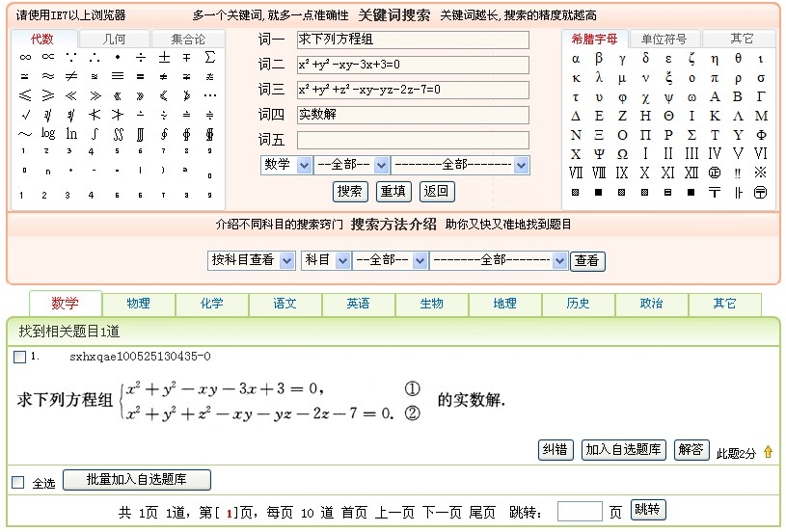Insert the infinity symbol ∞
This screenshot has height=532, width=786.
pyautogui.click(x=25, y=57)
